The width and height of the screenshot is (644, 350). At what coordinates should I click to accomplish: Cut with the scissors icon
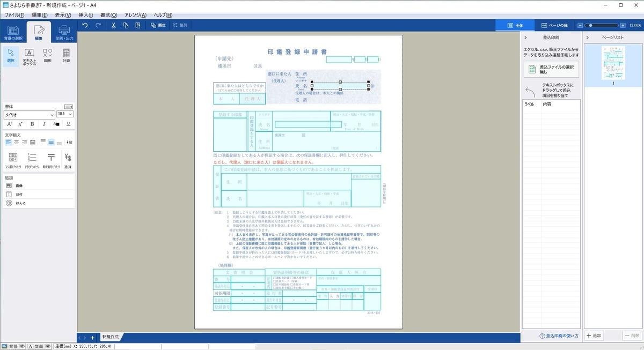[113, 25]
